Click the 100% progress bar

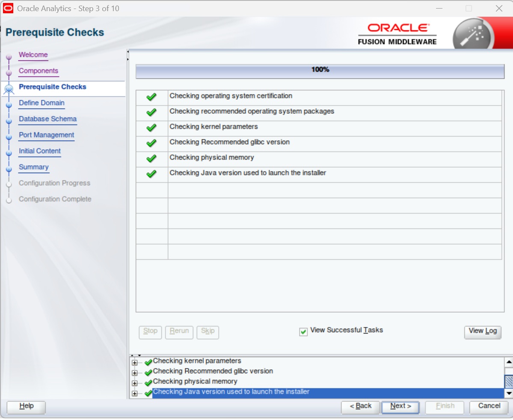tap(320, 71)
